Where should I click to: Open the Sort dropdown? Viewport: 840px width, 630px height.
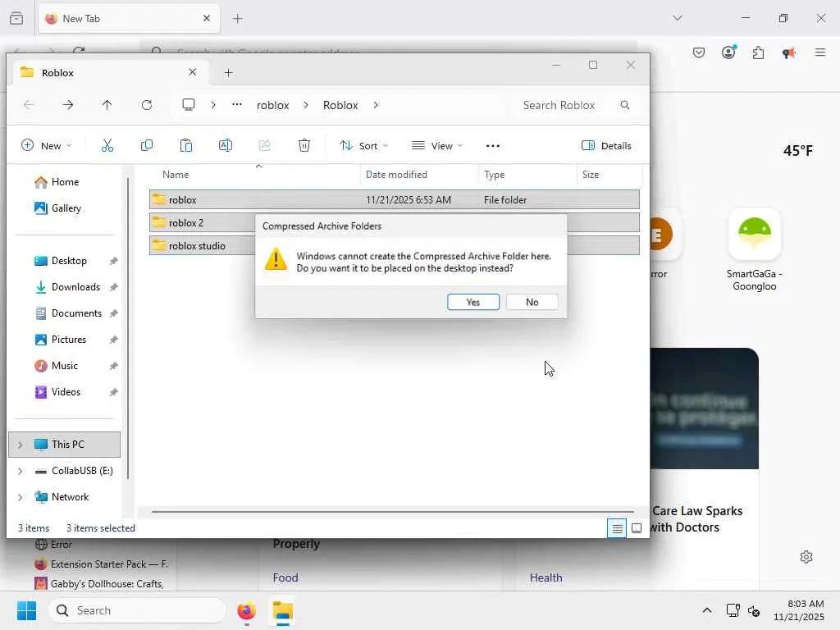363,146
